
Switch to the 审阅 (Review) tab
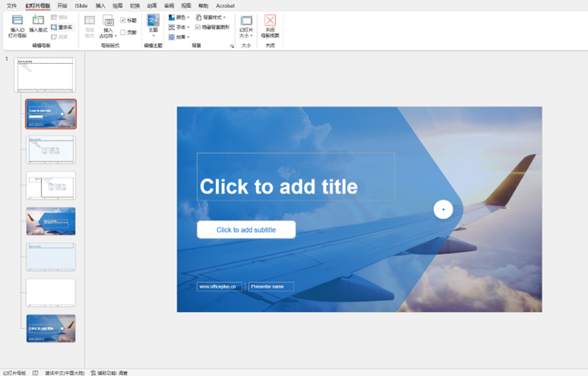click(169, 5)
